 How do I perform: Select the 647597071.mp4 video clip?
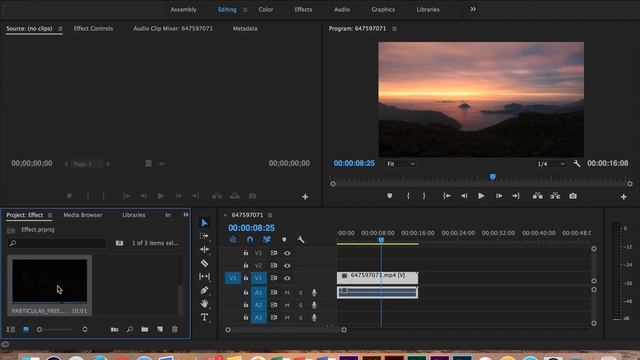coord(377,278)
